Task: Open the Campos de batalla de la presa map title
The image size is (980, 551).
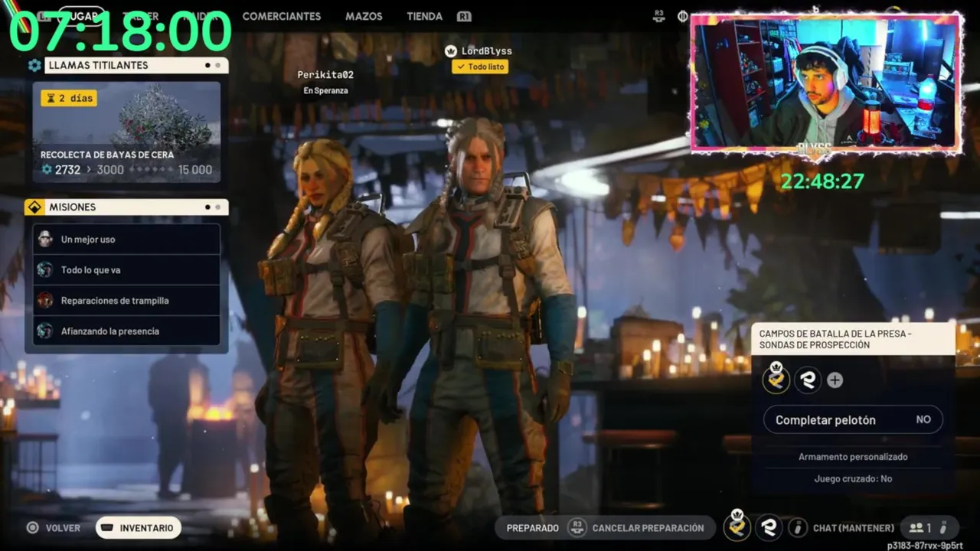Action: (x=853, y=339)
